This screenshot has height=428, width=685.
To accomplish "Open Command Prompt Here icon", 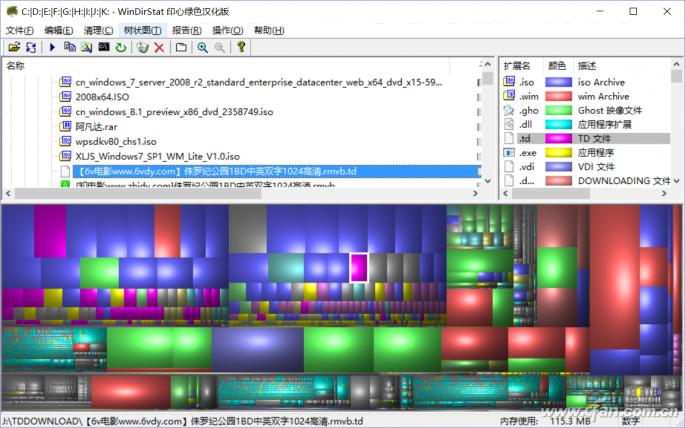I will (x=104, y=47).
